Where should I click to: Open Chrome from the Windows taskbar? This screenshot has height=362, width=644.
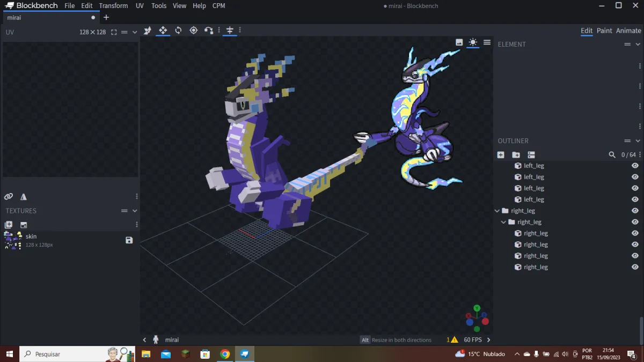click(225, 354)
